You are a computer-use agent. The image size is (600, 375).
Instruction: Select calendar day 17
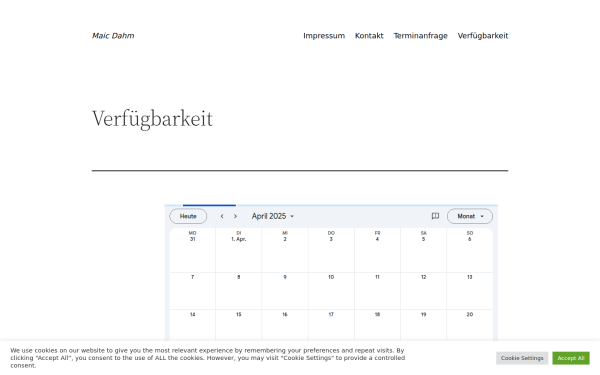point(331,315)
